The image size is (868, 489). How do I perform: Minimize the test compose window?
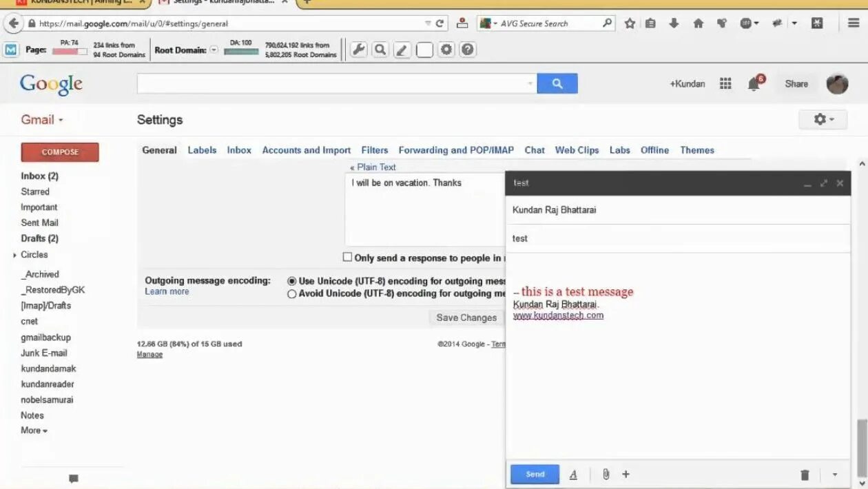pyautogui.click(x=807, y=184)
